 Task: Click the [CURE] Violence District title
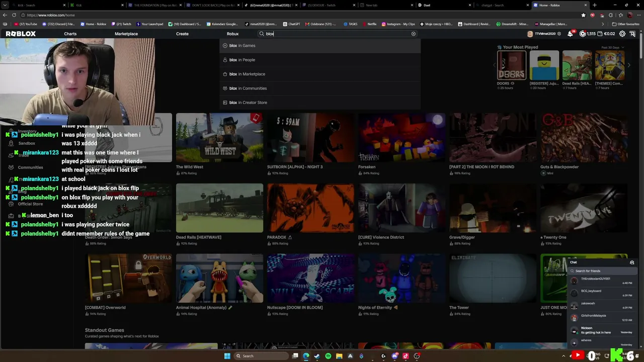pos(381,237)
